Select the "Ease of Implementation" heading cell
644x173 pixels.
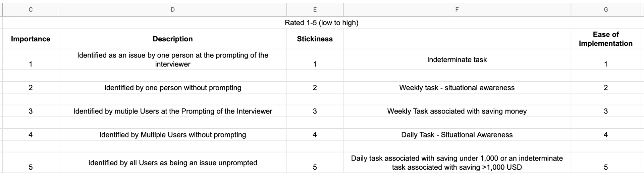tap(605, 39)
